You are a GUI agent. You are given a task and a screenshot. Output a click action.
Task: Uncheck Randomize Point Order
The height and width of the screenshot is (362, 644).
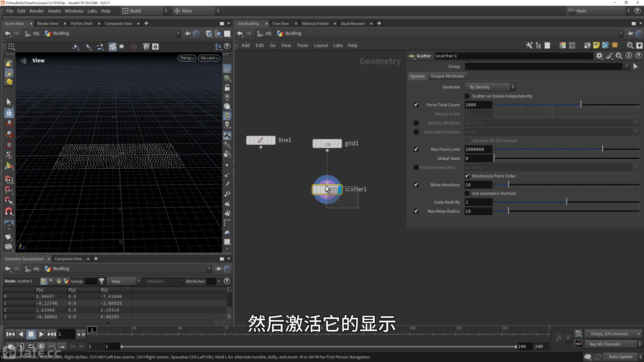[x=467, y=176]
